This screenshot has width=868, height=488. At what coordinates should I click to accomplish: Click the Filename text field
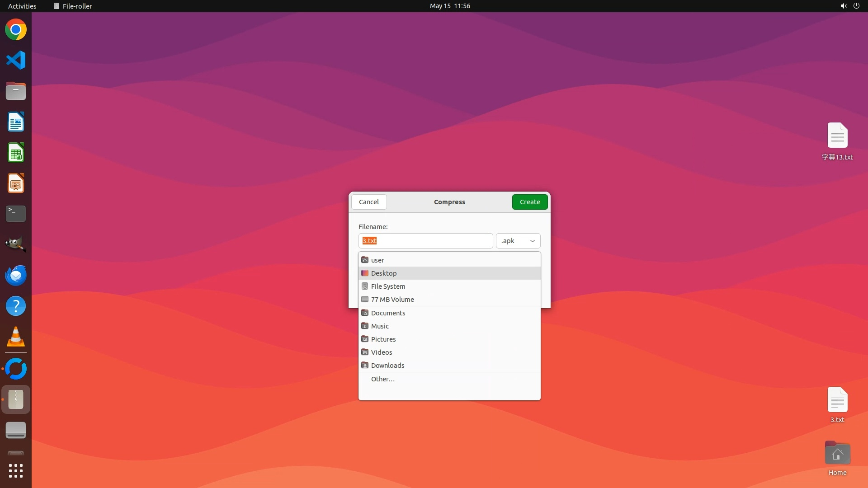[x=425, y=241]
